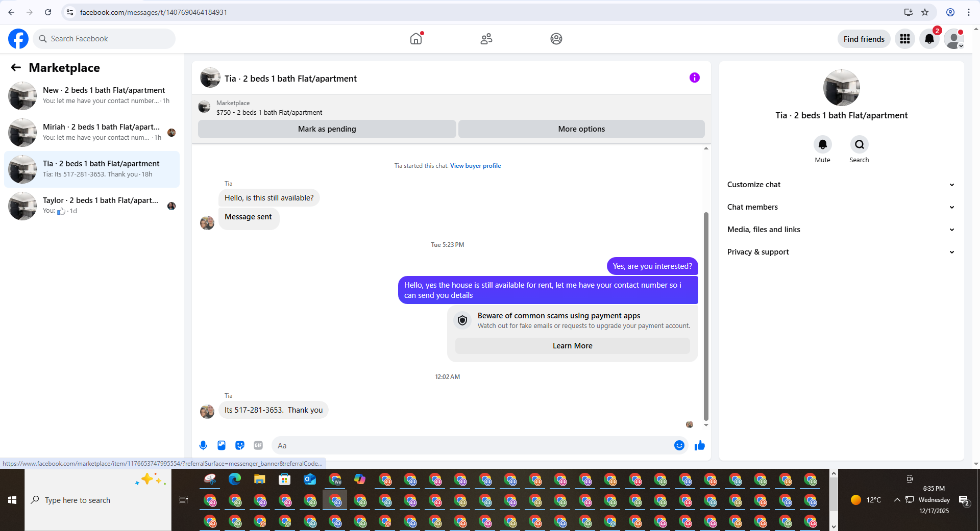Expand Privacy & support section
This screenshot has height=531, width=980.
coord(841,252)
